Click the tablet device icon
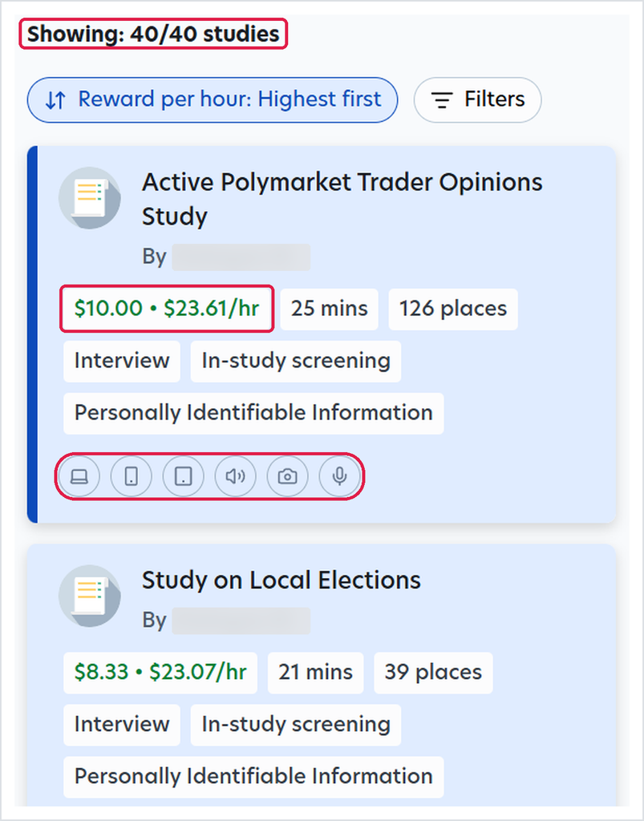The image size is (644, 821). point(183,476)
